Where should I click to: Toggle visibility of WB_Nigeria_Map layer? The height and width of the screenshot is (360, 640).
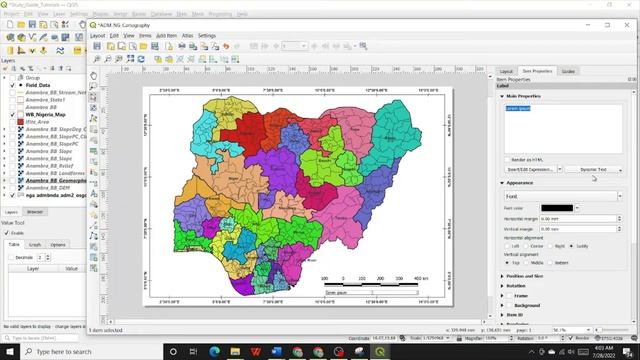click(x=12, y=115)
